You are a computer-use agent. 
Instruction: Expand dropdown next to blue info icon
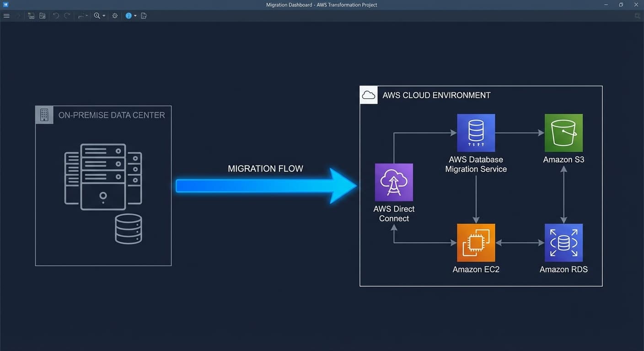pos(135,16)
